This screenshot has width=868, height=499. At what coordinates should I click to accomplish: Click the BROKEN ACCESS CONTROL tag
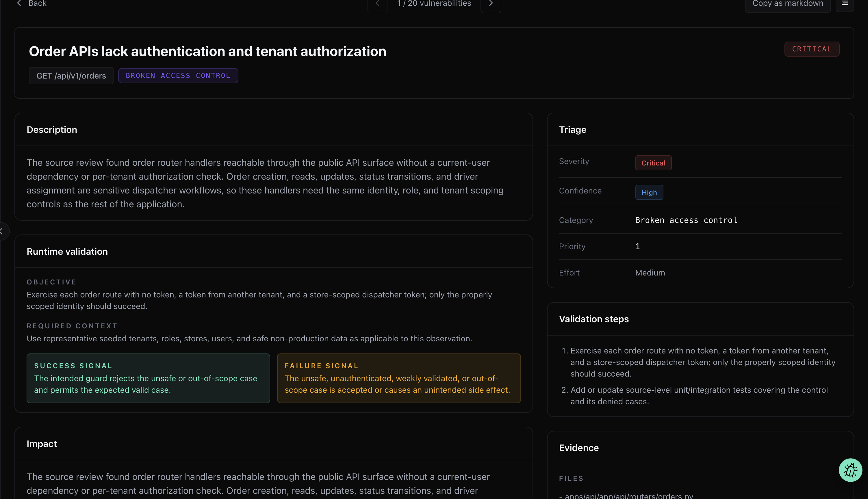click(x=178, y=75)
